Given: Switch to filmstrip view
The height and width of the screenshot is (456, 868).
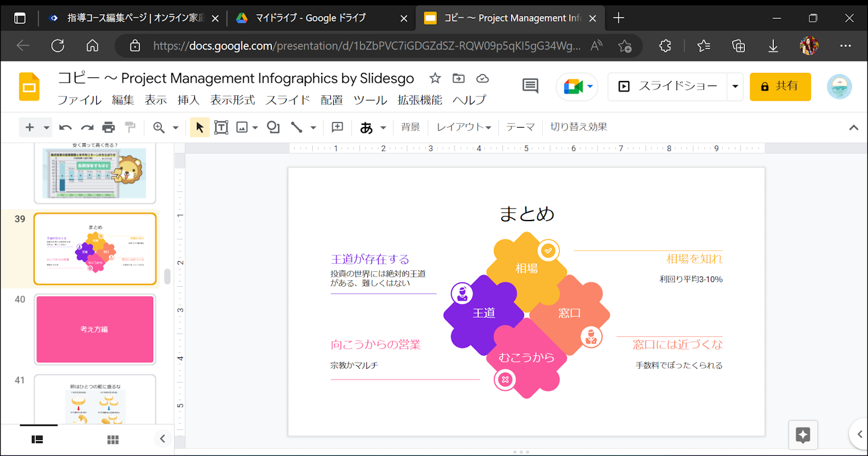Looking at the screenshot, I should (x=38, y=439).
